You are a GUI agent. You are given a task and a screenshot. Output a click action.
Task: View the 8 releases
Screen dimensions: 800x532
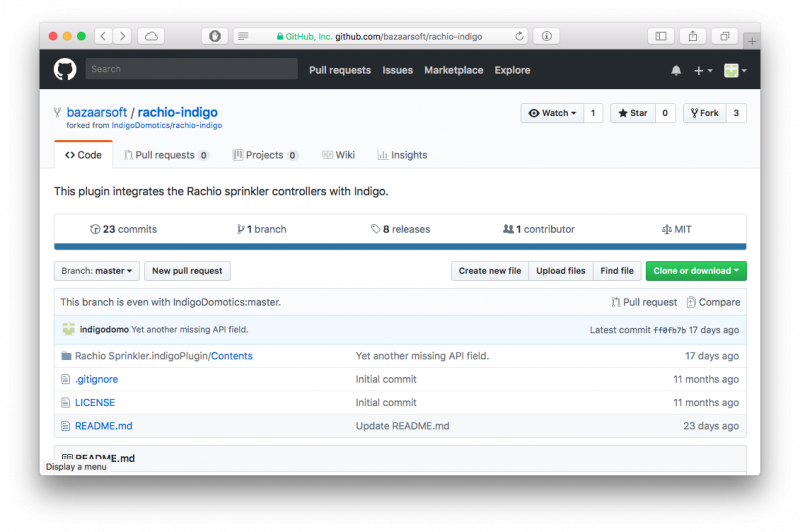[401, 230]
